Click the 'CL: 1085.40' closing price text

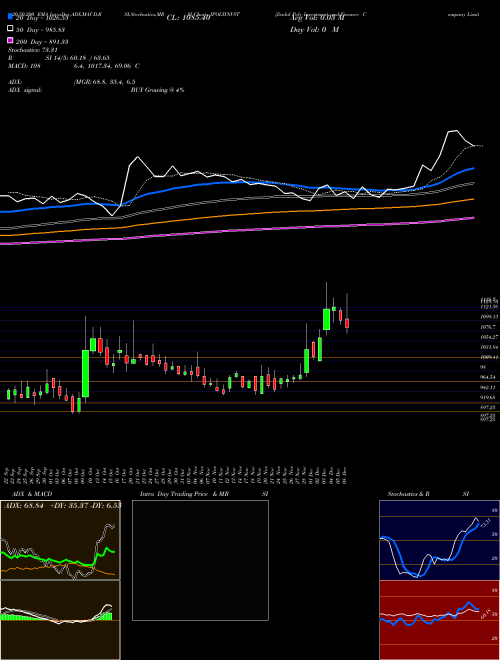[x=188, y=18]
